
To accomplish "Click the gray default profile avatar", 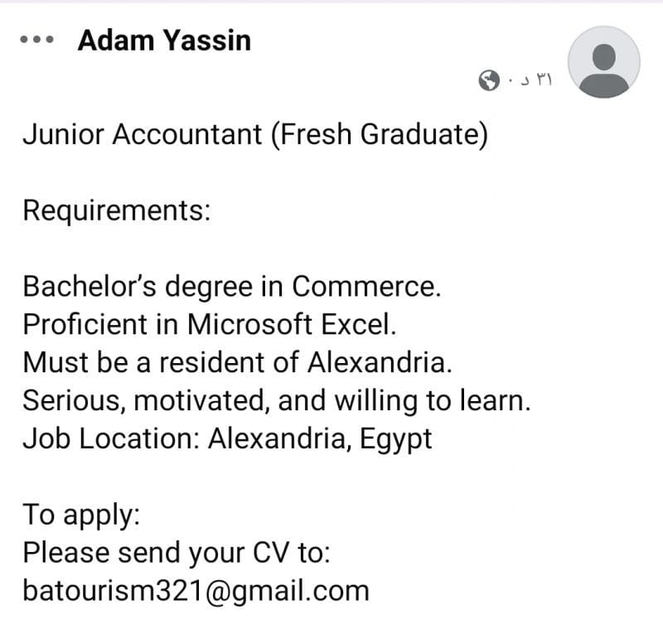I will (x=604, y=62).
